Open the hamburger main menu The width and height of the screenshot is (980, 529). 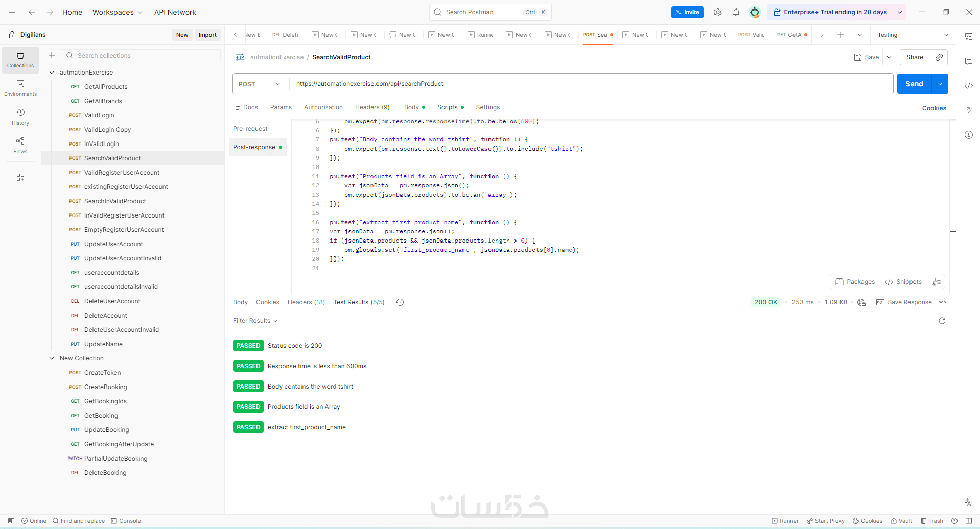(12, 12)
